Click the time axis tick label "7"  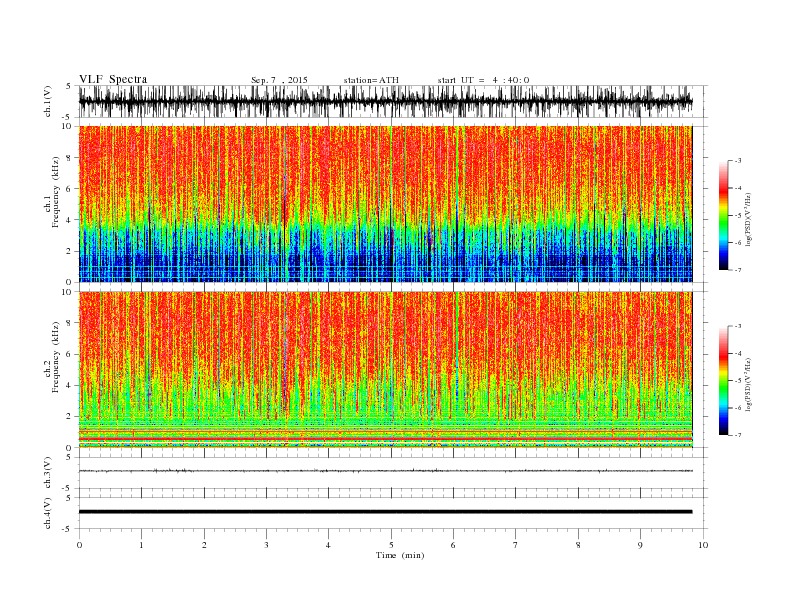pyautogui.click(x=516, y=545)
